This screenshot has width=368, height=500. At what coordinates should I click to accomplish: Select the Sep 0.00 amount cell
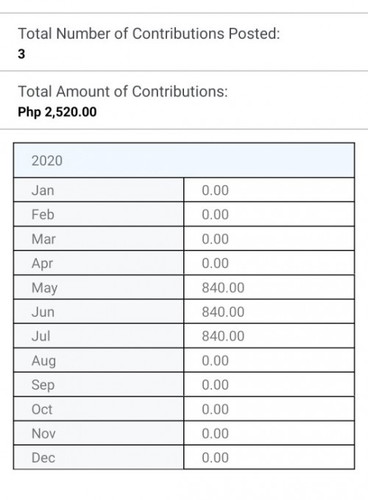pos(269,385)
